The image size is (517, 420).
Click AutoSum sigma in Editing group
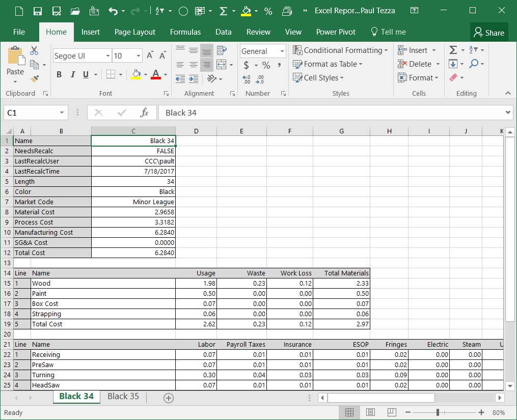pyautogui.click(x=453, y=50)
